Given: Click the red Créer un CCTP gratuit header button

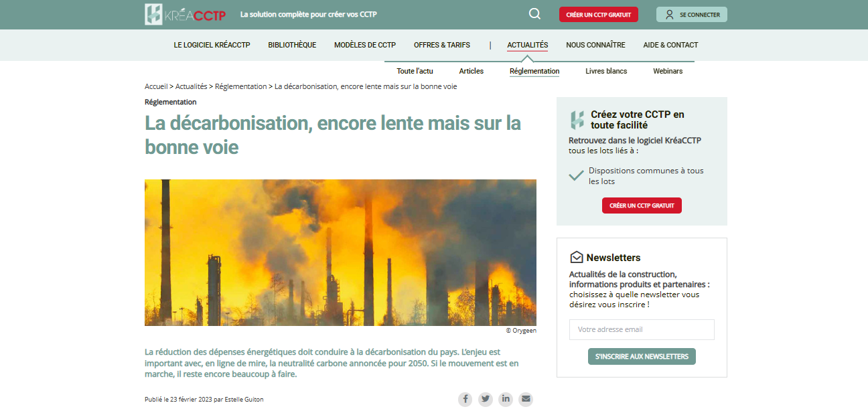Looking at the screenshot, I should point(599,15).
